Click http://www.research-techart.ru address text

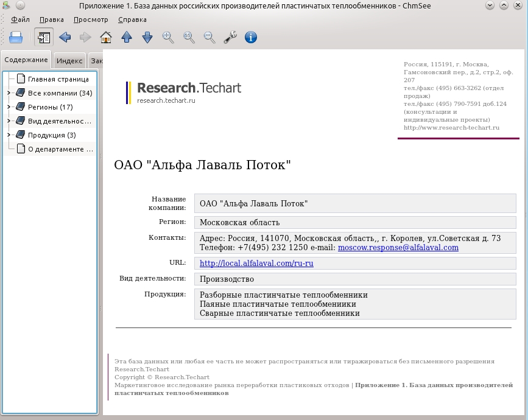(x=451, y=128)
